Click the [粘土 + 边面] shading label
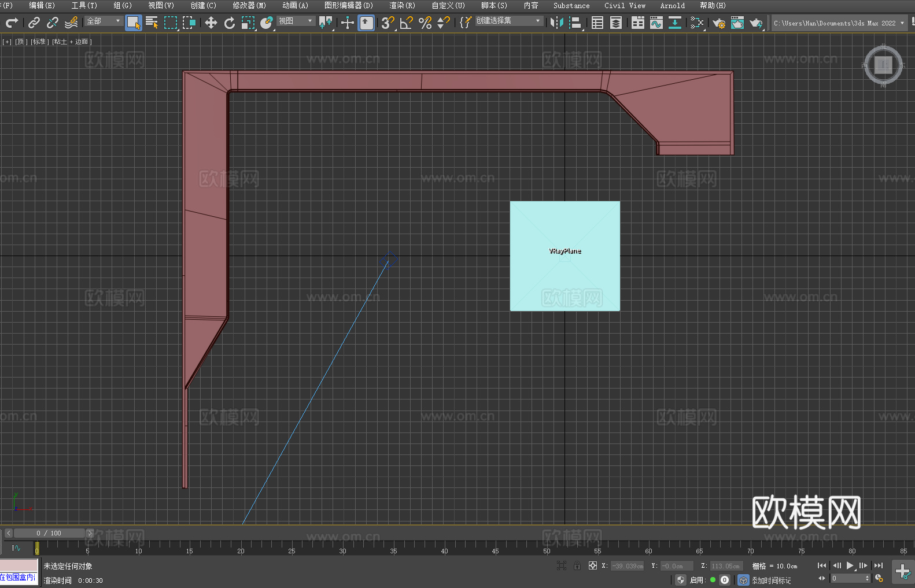The height and width of the screenshot is (588, 915). pyautogui.click(x=72, y=42)
